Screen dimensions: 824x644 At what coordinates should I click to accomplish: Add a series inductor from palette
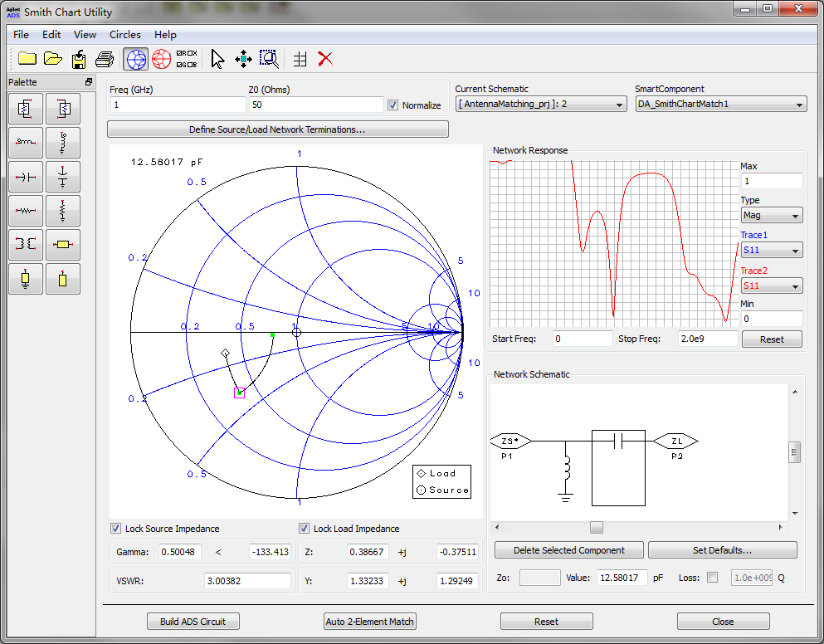[25, 143]
